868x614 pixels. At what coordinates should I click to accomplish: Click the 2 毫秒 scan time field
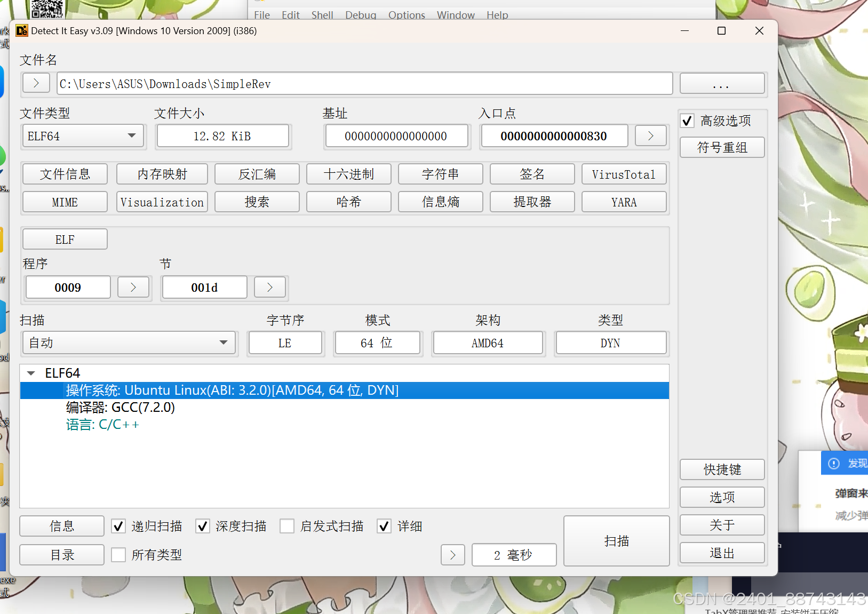[514, 555]
